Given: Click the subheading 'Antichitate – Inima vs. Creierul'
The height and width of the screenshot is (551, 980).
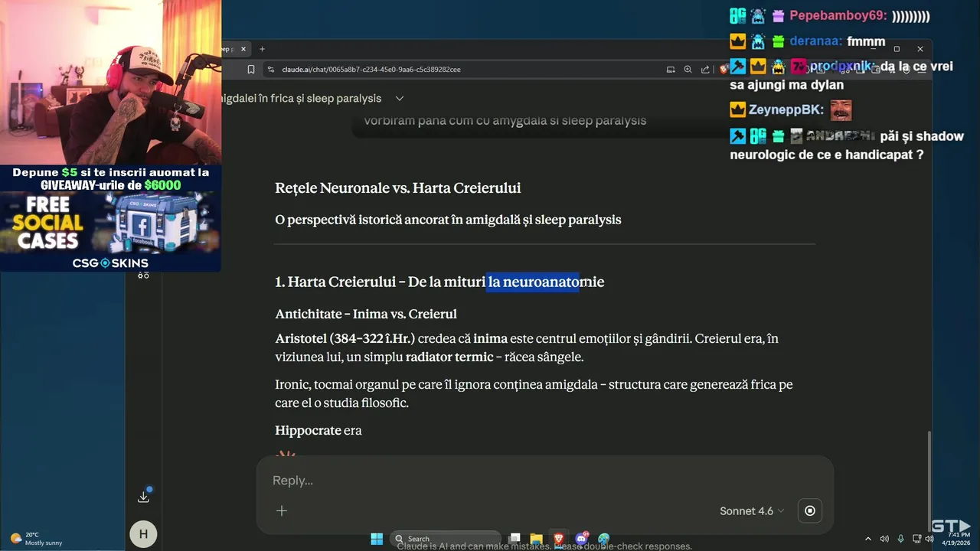Looking at the screenshot, I should tap(366, 315).
